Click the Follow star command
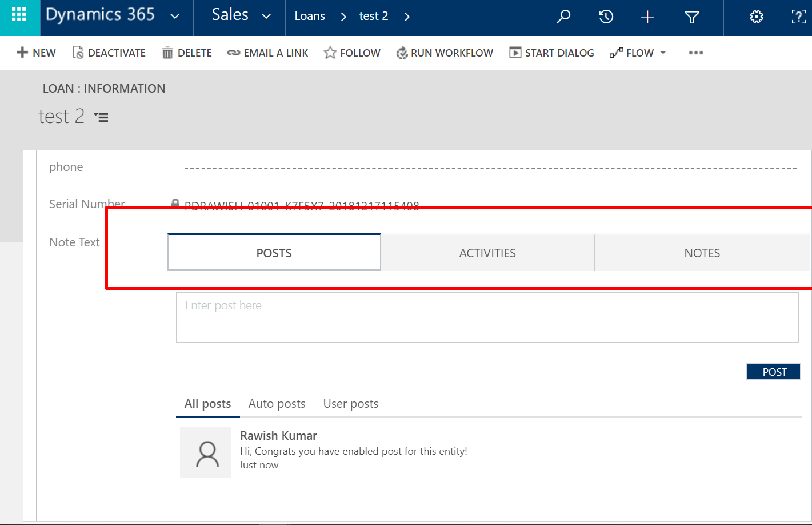 point(352,53)
